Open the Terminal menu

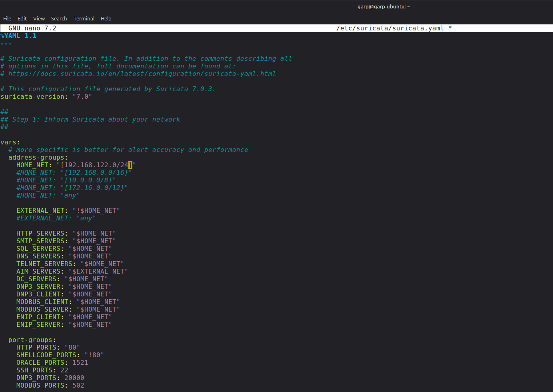84,18
